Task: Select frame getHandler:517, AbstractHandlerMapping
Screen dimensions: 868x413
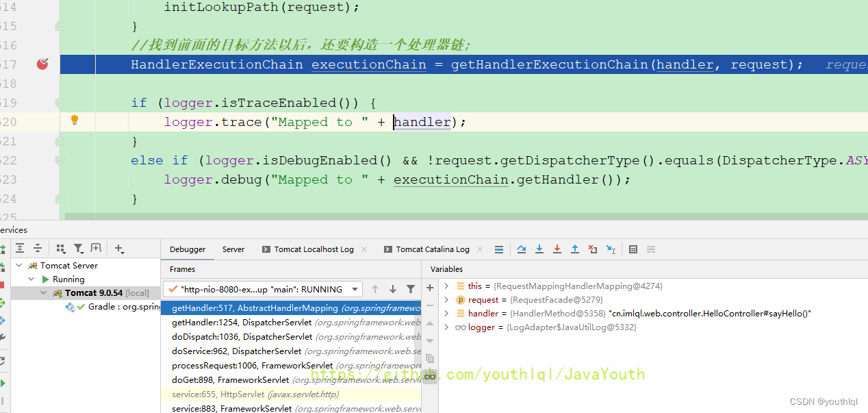Action: (291, 308)
